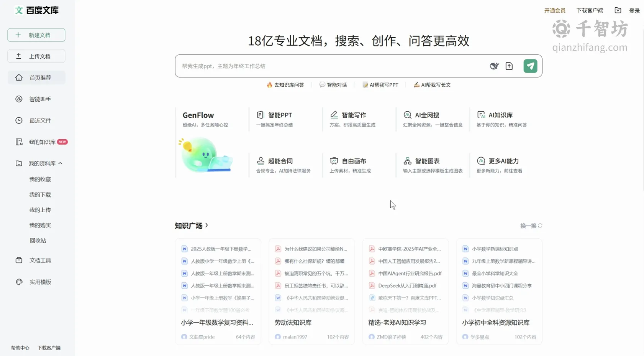Open 实用模板 in the sidebar
The width and height of the screenshot is (644, 356).
click(36, 282)
